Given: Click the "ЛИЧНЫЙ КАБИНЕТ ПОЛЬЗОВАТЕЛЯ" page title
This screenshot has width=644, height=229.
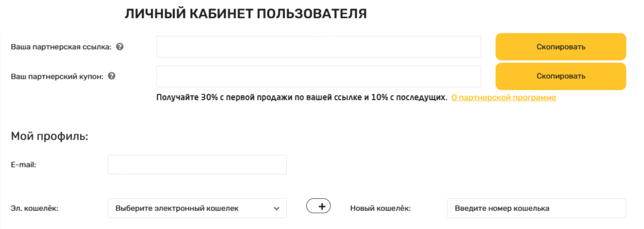Looking at the screenshot, I should coord(246,14).
